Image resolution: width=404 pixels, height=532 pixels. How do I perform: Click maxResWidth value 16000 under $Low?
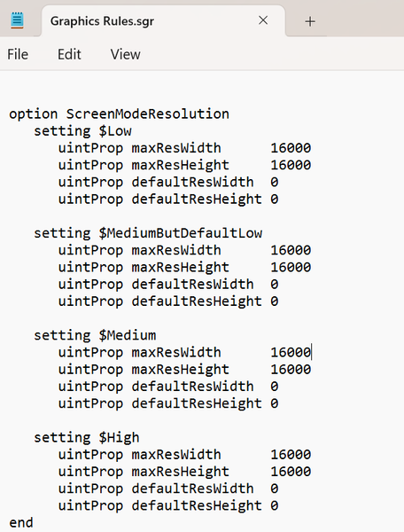point(291,148)
